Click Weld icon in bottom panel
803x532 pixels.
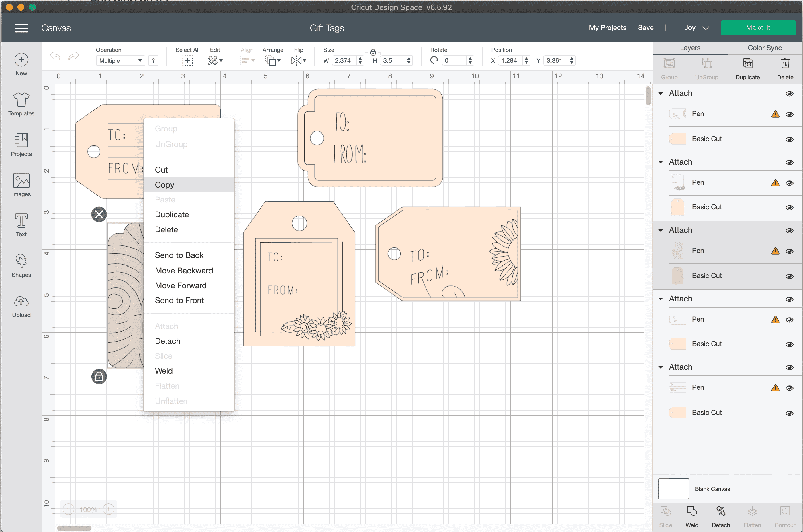point(692,511)
